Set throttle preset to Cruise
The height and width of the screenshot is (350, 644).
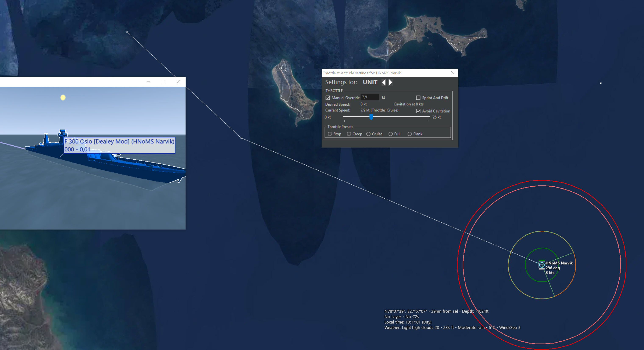[x=368, y=134]
